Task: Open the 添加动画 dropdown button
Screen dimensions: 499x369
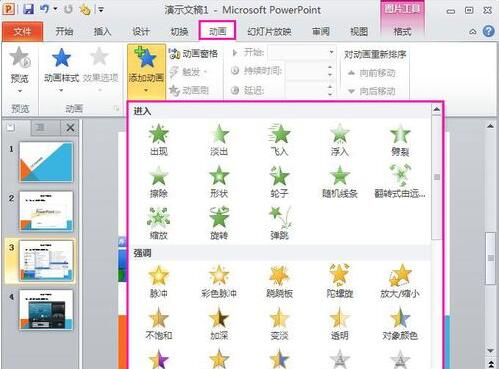Action: coord(146,71)
